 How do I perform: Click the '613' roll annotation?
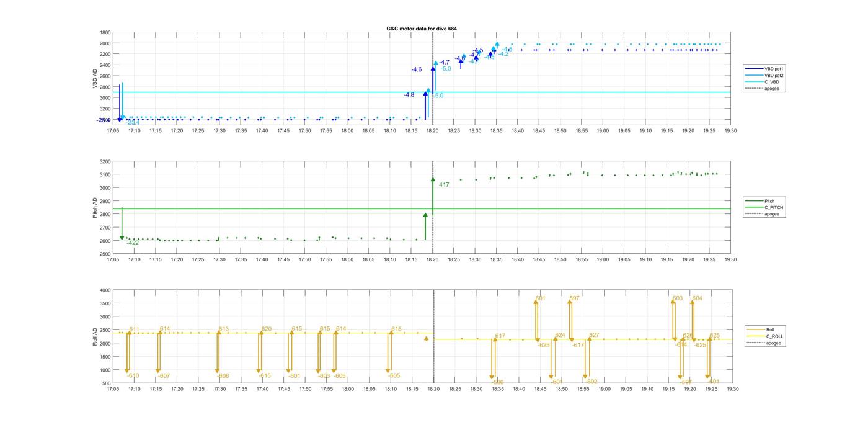224,329
